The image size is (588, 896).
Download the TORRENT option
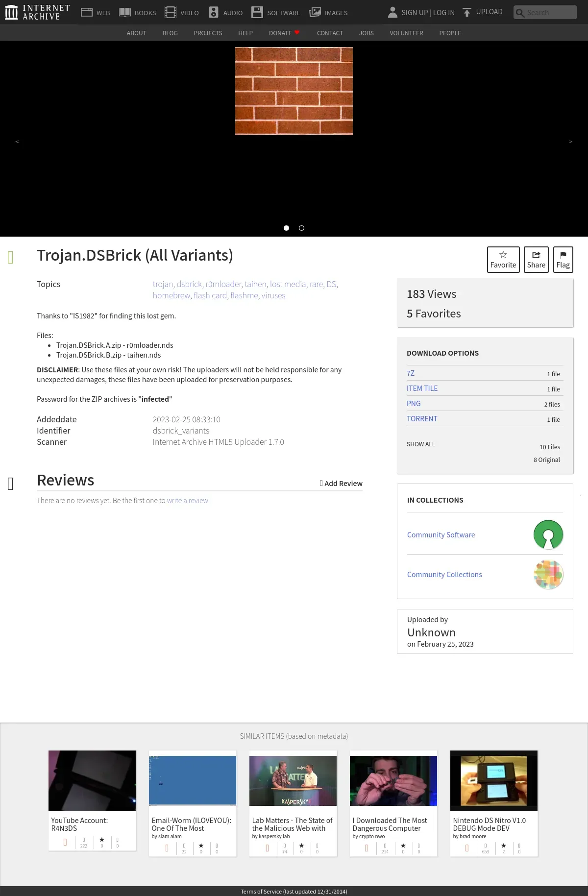(422, 418)
